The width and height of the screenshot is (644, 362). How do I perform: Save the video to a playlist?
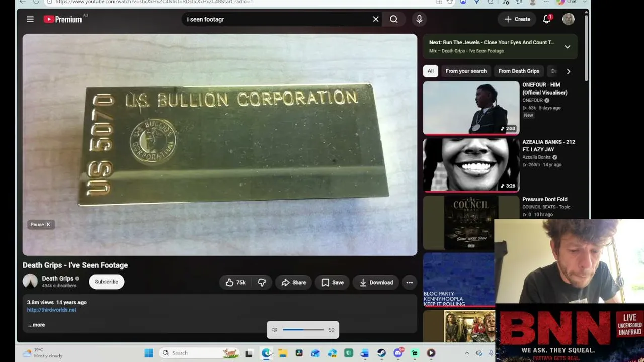(x=333, y=283)
